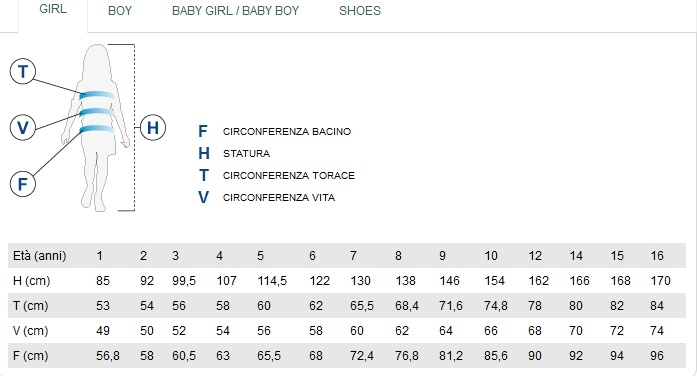The image size is (697, 376).
Task: Click the circled H height marker
Action: (153, 128)
